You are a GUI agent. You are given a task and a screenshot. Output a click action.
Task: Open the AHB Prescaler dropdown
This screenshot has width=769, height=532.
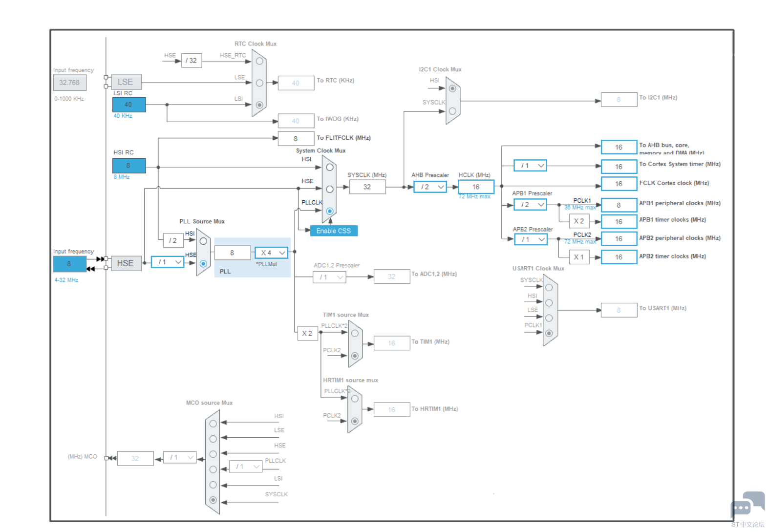tap(430, 187)
